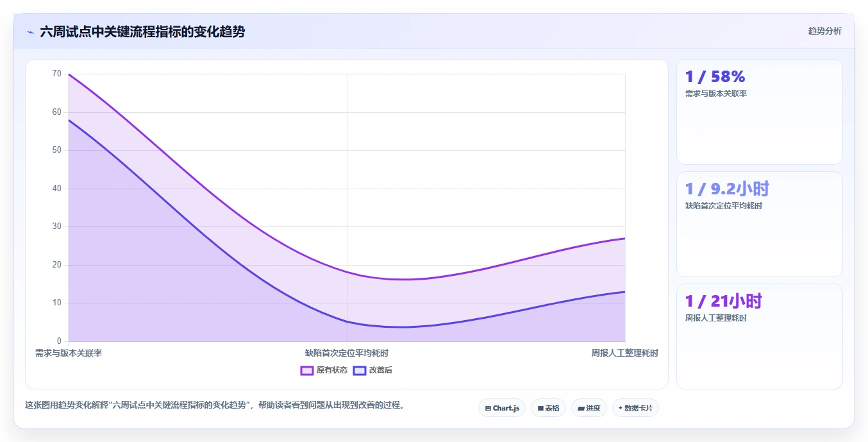Click the 周报人工整理耗时 x-axis label
Viewport: 868px width, 442px height.
(x=625, y=353)
